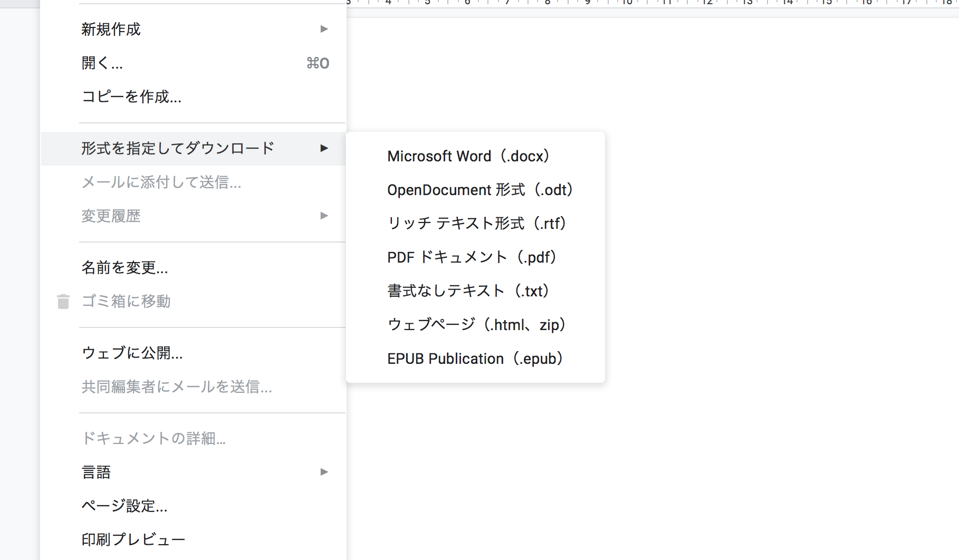Click メールに添付して送信... entry

pos(193,182)
